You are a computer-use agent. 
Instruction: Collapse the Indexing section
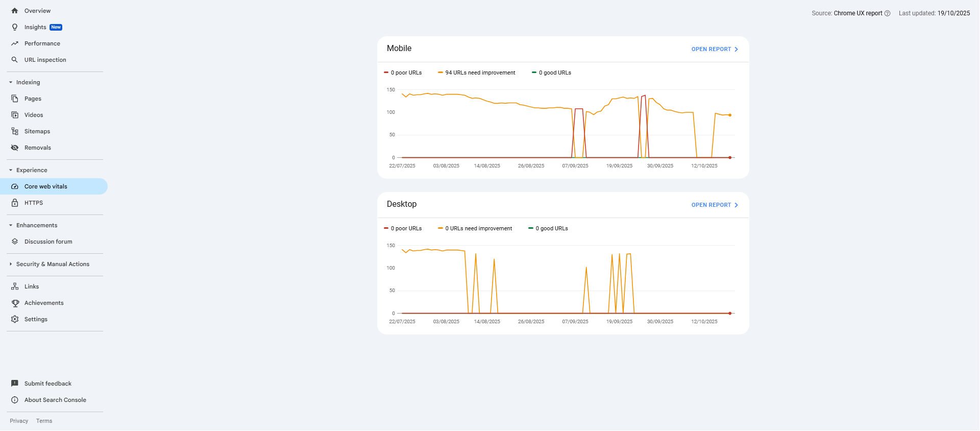[x=11, y=82]
